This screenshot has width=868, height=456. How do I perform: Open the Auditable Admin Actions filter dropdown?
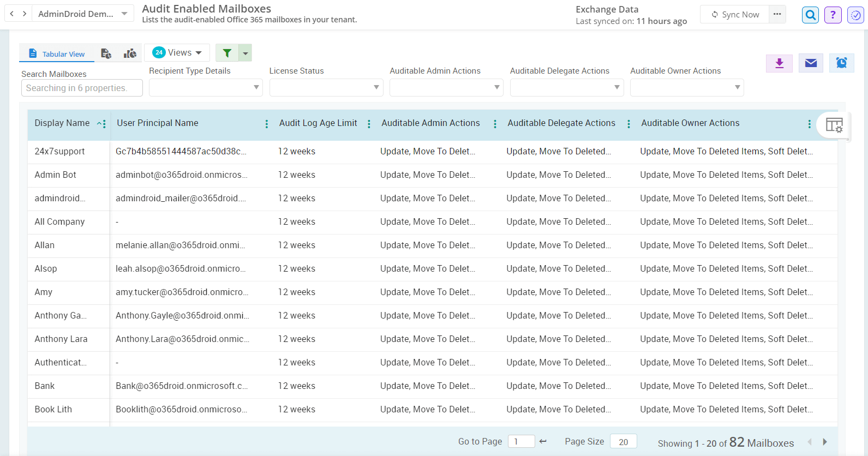[x=446, y=87]
